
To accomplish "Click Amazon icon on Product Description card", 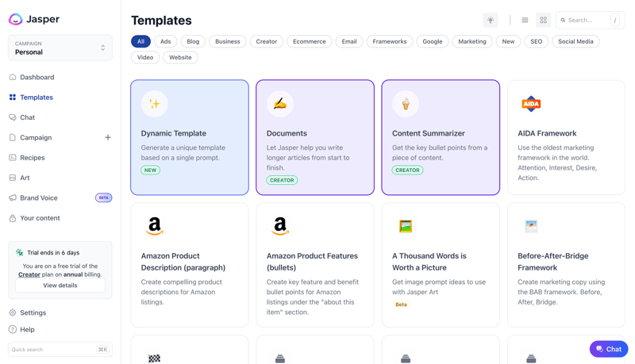I will (155, 226).
